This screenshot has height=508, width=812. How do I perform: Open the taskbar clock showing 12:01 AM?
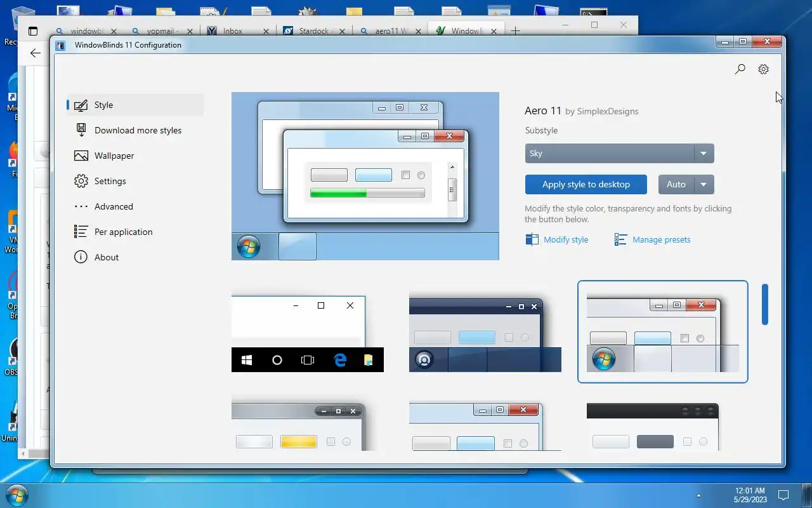click(750, 495)
